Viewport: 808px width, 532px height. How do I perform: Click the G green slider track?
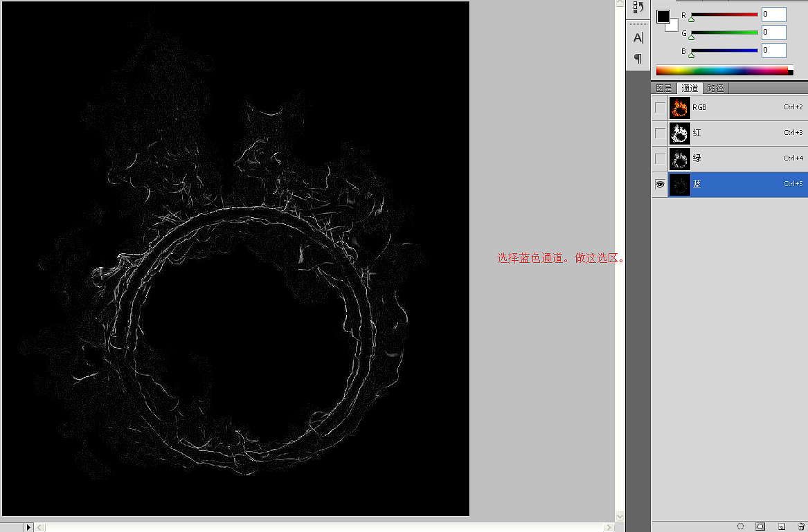tap(724, 33)
